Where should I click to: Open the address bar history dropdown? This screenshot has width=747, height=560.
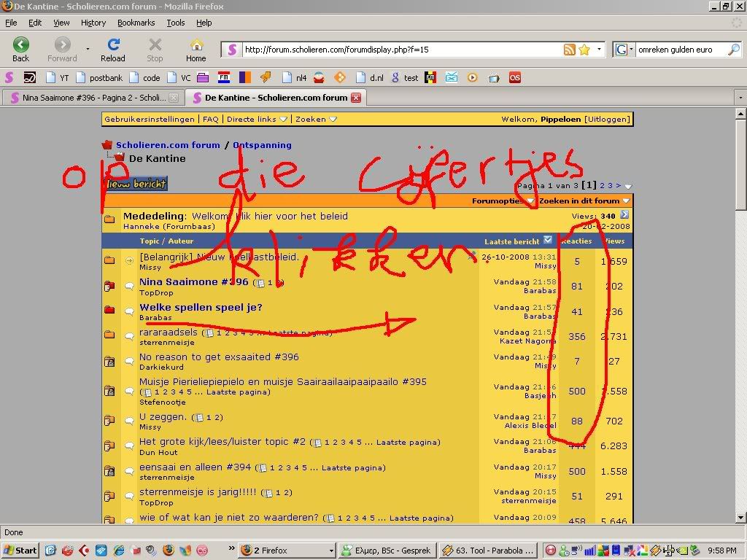(x=600, y=50)
